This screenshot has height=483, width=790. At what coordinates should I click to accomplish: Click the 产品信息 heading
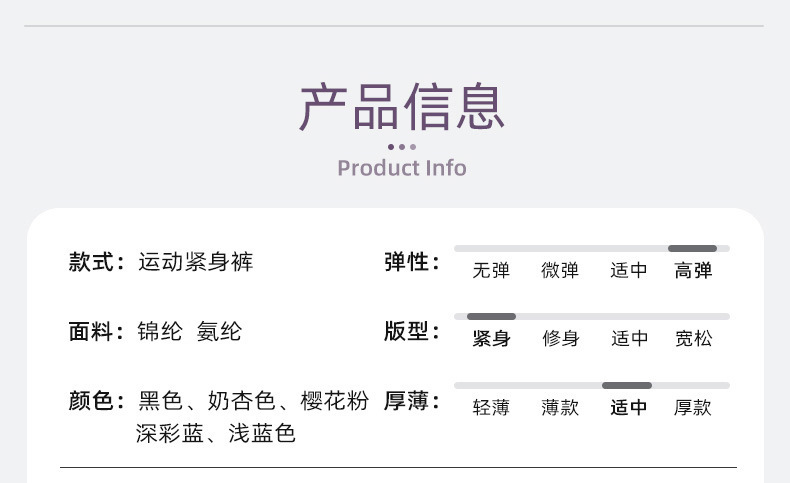click(x=402, y=107)
